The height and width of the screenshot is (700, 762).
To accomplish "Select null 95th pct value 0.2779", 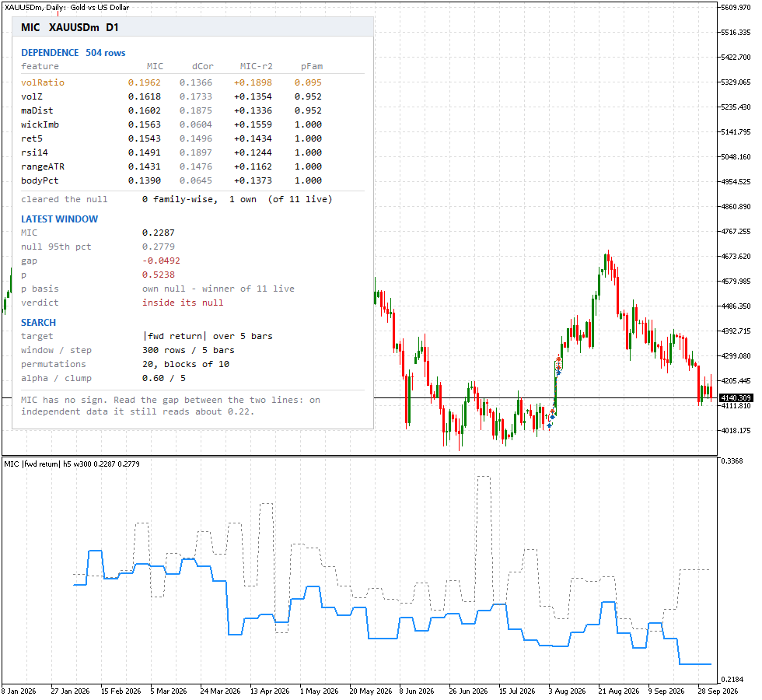I will [x=159, y=247].
